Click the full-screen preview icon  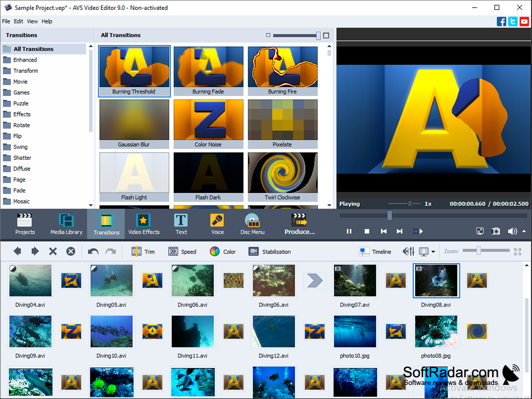(x=480, y=231)
